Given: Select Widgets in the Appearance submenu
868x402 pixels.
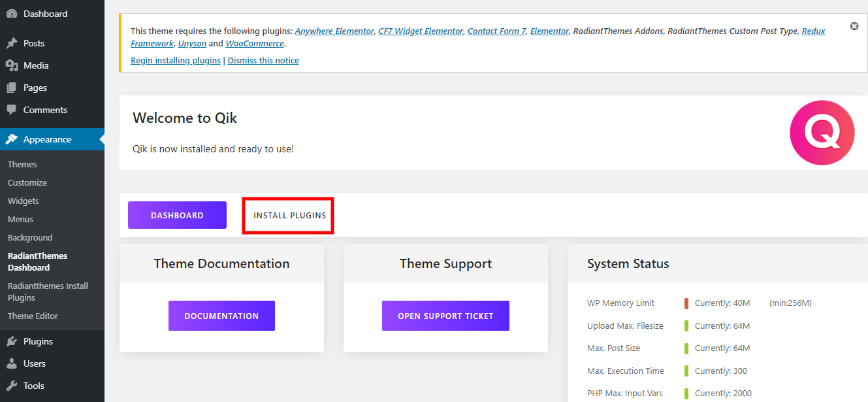Looking at the screenshot, I should [24, 201].
